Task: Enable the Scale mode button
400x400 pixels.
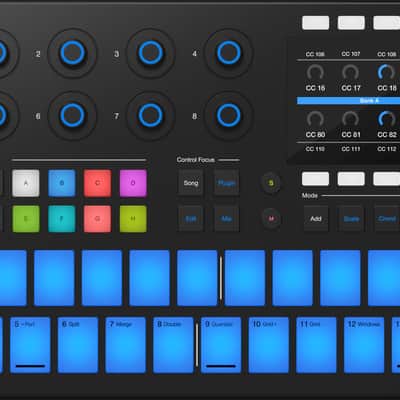Action: [351, 219]
